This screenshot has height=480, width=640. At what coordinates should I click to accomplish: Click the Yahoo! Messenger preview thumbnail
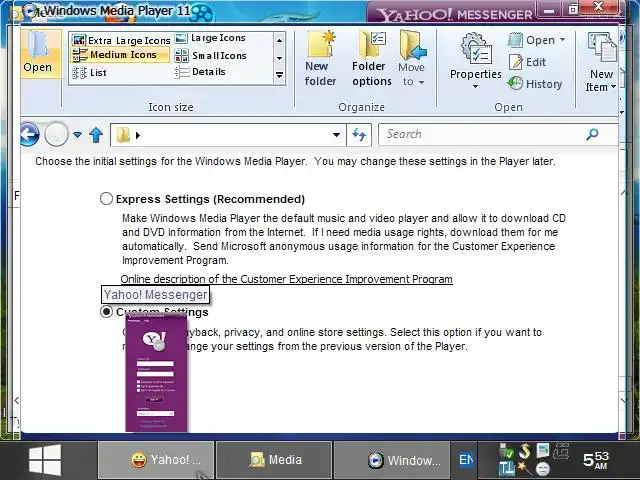click(x=156, y=372)
